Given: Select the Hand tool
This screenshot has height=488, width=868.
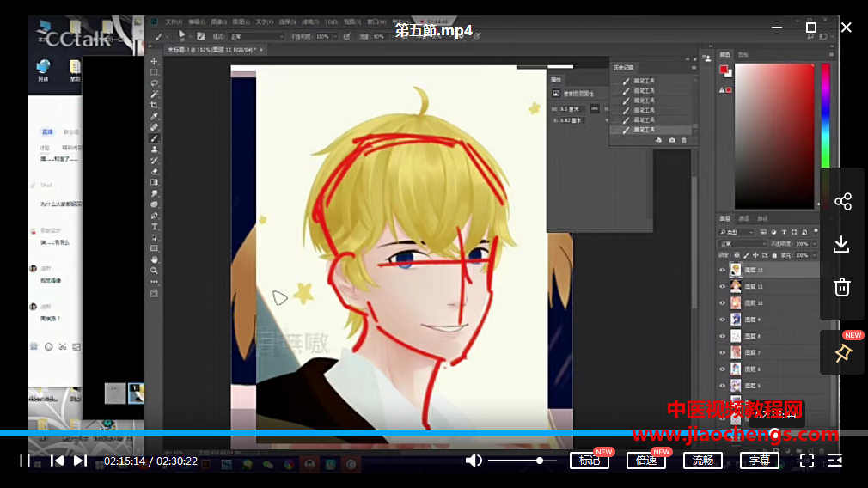Looking at the screenshot, I should [x=155, y=259].
